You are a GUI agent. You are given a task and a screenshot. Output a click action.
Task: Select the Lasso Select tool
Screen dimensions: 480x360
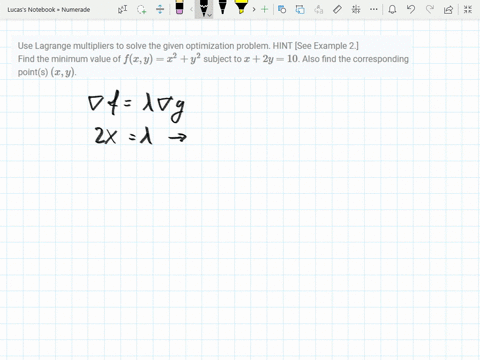point(142,9)
